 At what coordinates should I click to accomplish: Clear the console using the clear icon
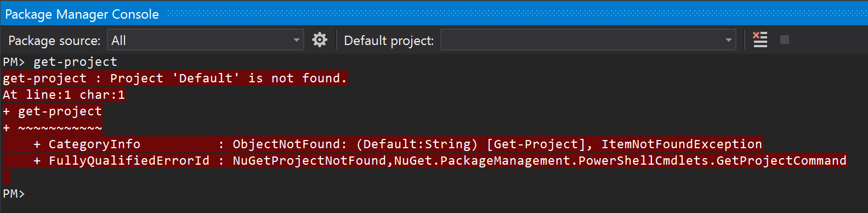[x=760, y=40]
